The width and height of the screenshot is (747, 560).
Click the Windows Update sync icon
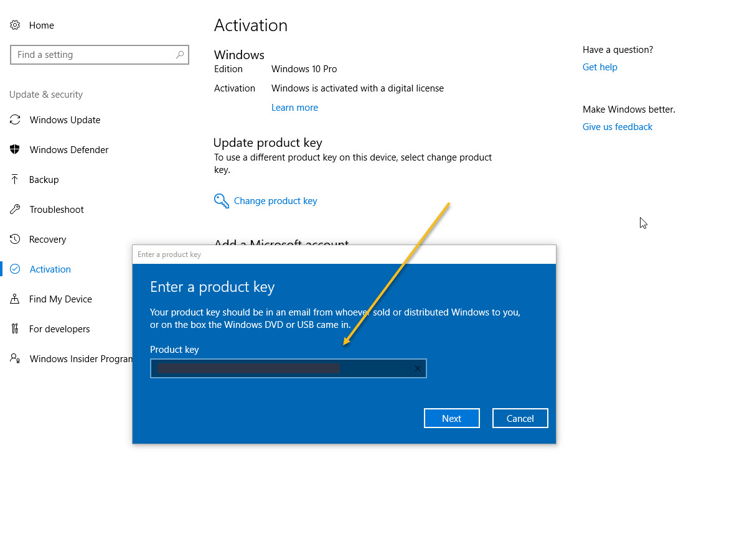point(15,119)
